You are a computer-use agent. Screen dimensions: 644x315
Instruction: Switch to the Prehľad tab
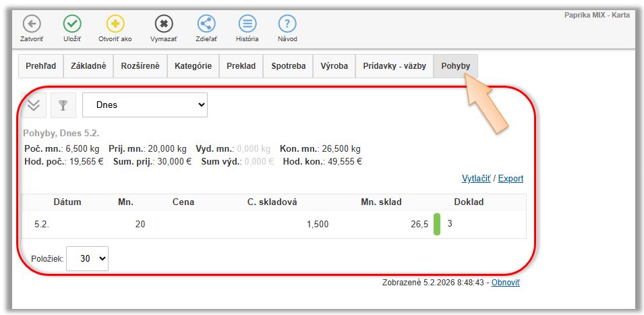click(40, 66)
